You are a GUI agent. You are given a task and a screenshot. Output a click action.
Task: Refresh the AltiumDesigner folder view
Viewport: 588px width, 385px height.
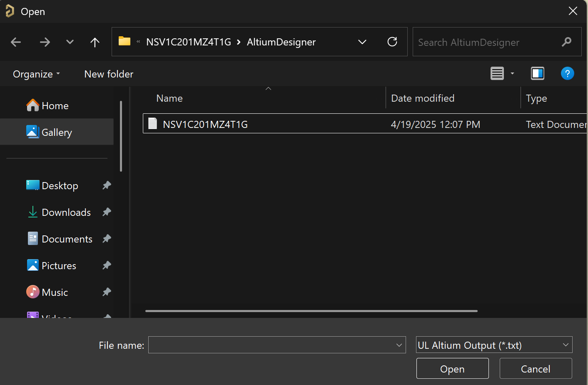(392, 42)
